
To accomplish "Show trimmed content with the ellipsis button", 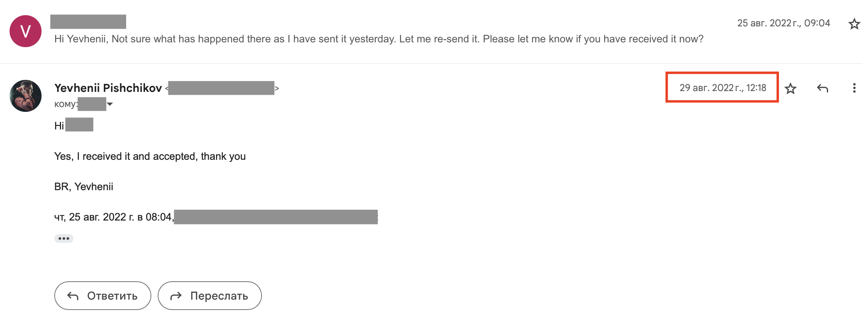I will pos(64,238).
